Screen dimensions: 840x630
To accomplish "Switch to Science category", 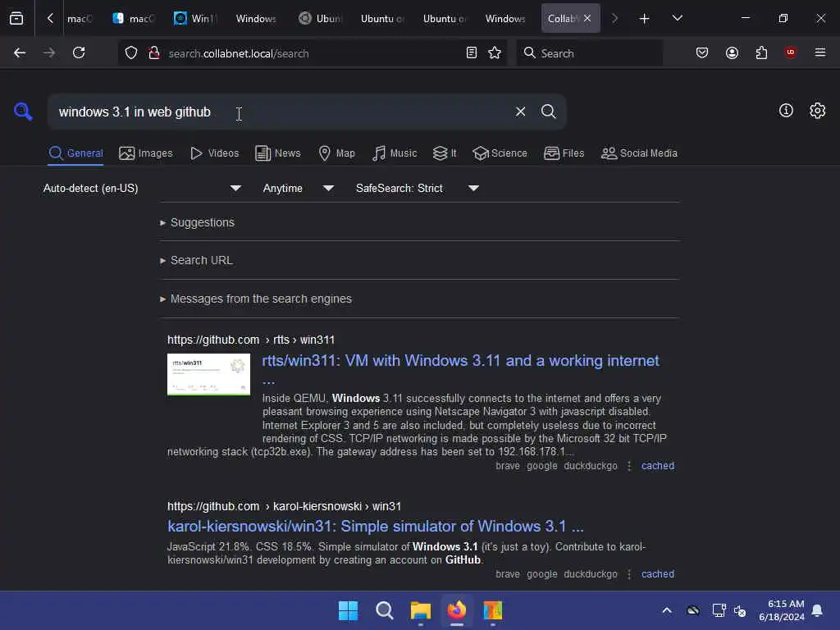I will (500, 153).
